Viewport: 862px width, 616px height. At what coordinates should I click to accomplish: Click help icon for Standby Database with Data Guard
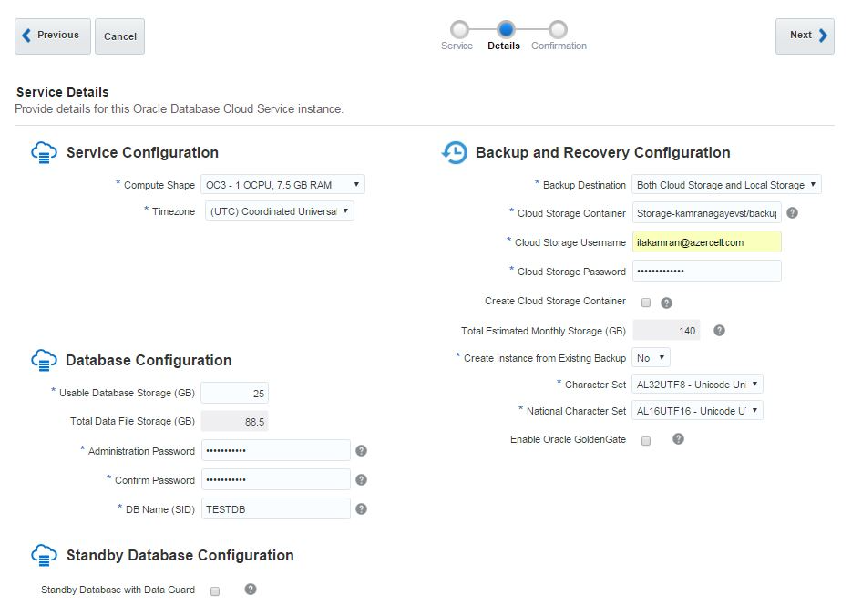251,590
